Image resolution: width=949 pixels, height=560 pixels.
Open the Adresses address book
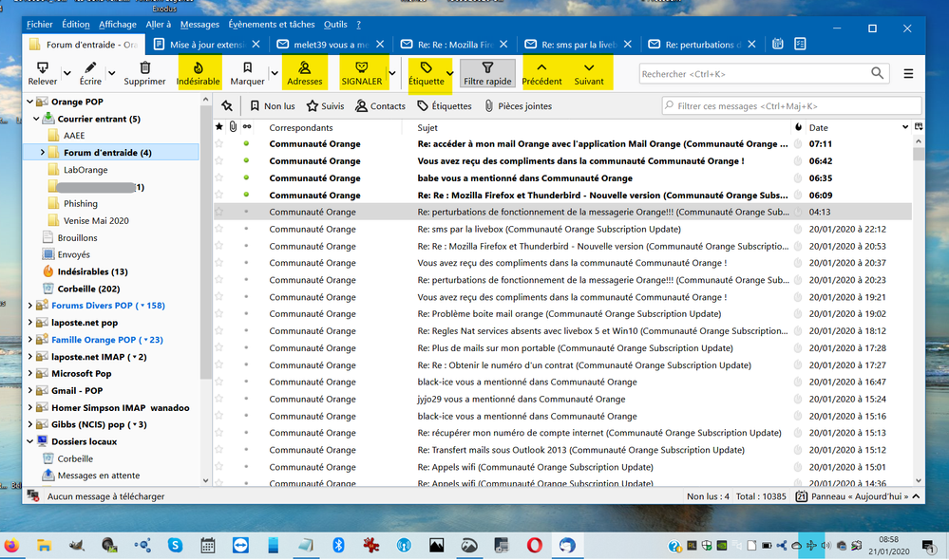click(305, 68)
